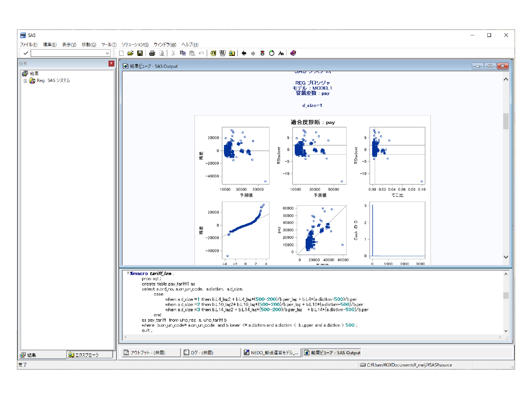
Task: Click the code editor vertical scrollbar thumb
Action: (x=506, y=296)
